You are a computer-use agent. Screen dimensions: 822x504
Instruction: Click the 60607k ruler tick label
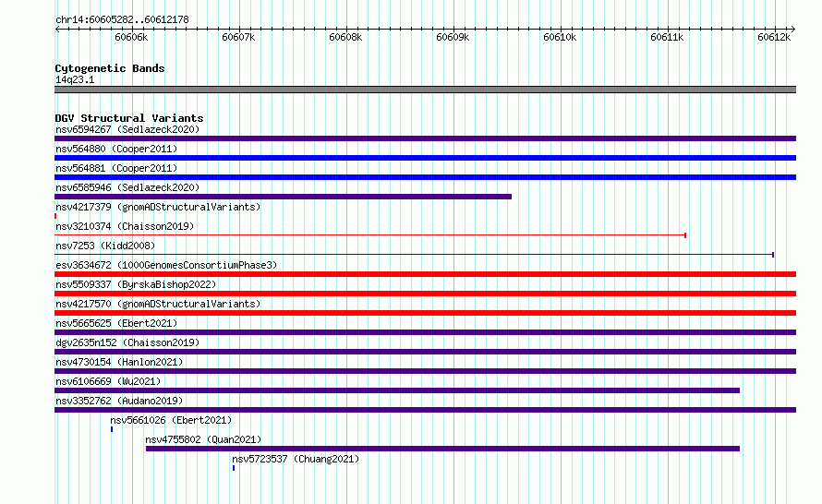point(238,37)
